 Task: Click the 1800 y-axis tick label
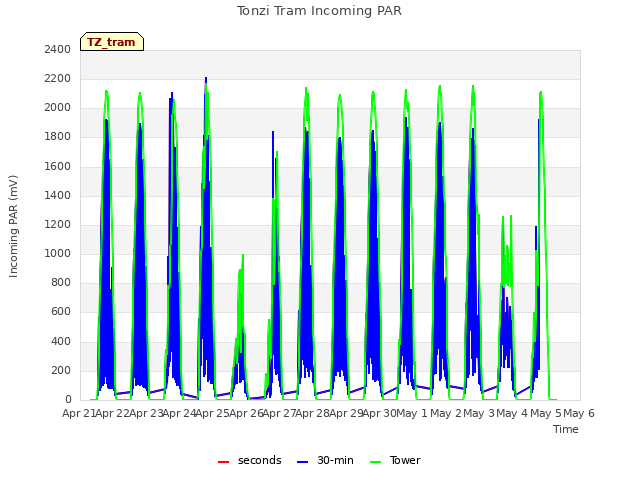58,136
